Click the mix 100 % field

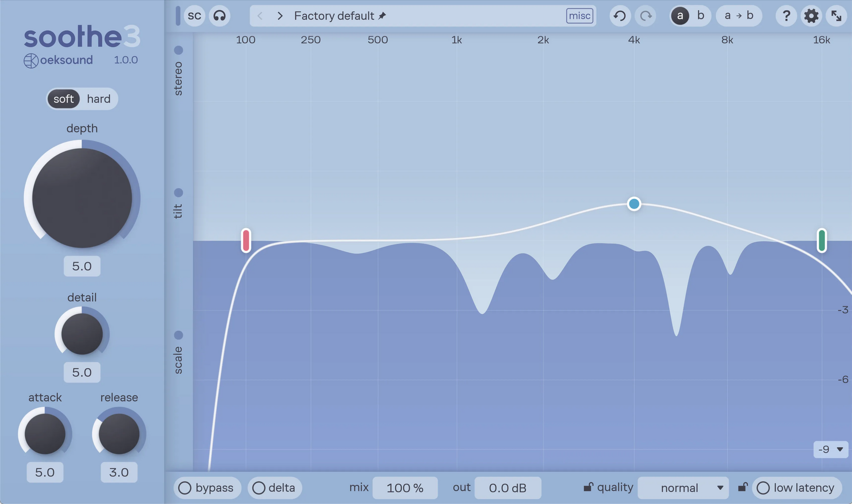pyautogui.click(x=405, y=488)
